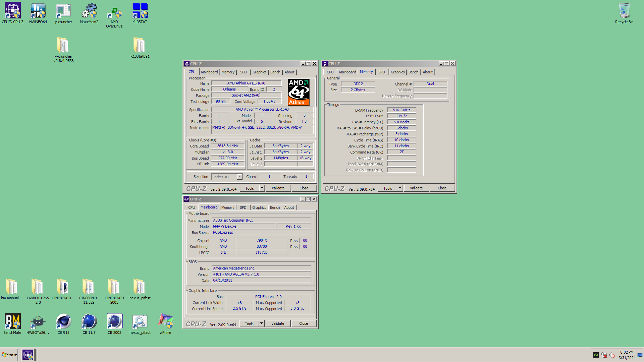Image resolution: width=644 pixels, height=362 pixels.
Task: Click Validate in the CPU window
Action: pyautogui.click(x=278, y=188)
